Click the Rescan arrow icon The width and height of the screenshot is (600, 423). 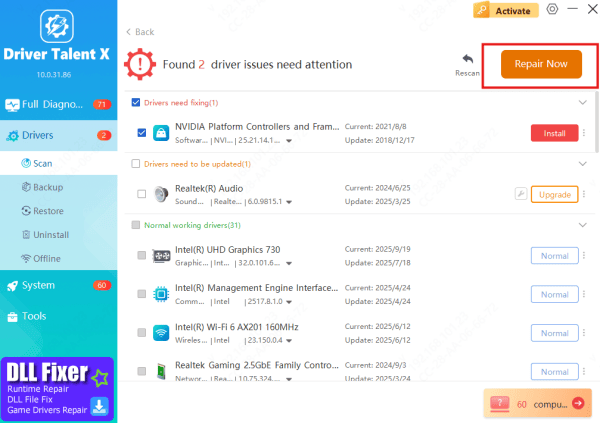[466, 59]
